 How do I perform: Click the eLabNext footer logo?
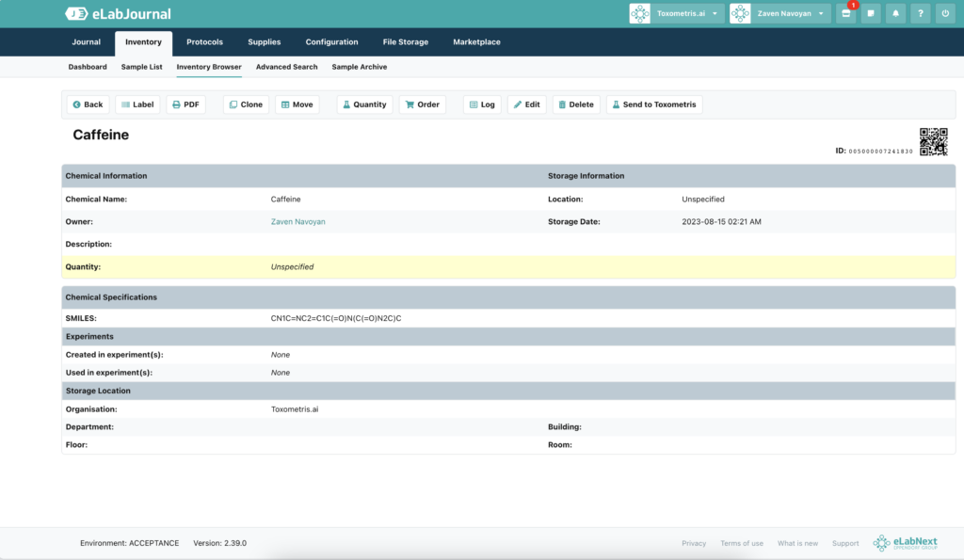905,543
